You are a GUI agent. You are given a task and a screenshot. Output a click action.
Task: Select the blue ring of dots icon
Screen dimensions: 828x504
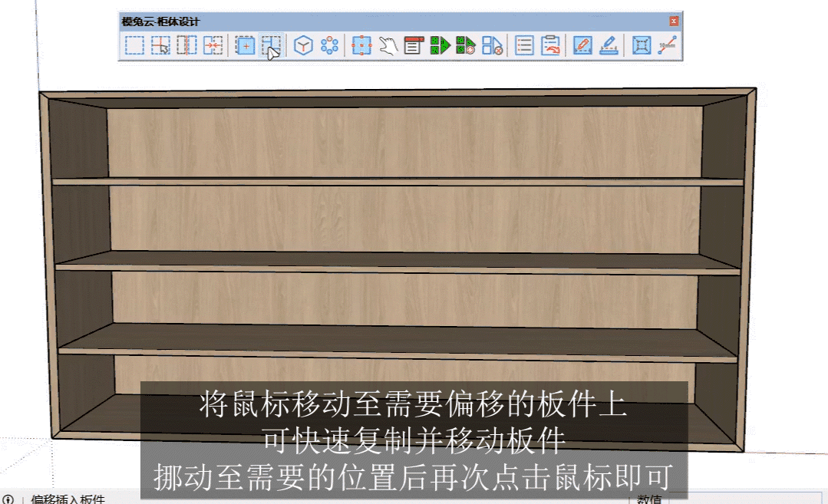click(x=330, y=46)
